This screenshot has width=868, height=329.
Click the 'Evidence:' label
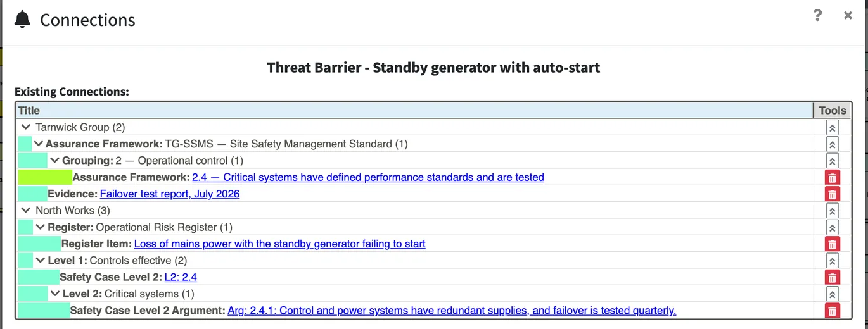point(72,194)
